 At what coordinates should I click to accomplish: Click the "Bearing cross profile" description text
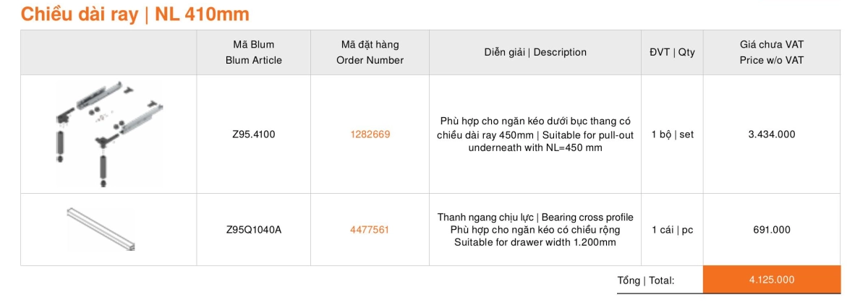coord(587,217)
